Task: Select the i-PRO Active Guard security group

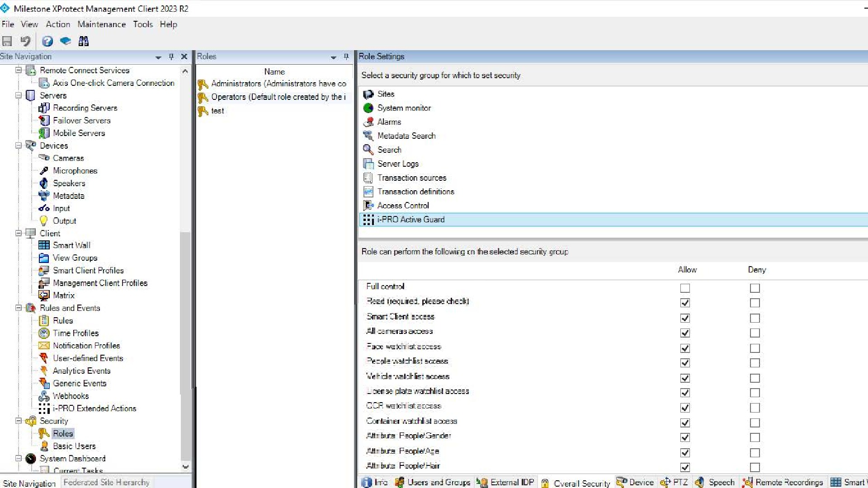Action: [411, 219]
